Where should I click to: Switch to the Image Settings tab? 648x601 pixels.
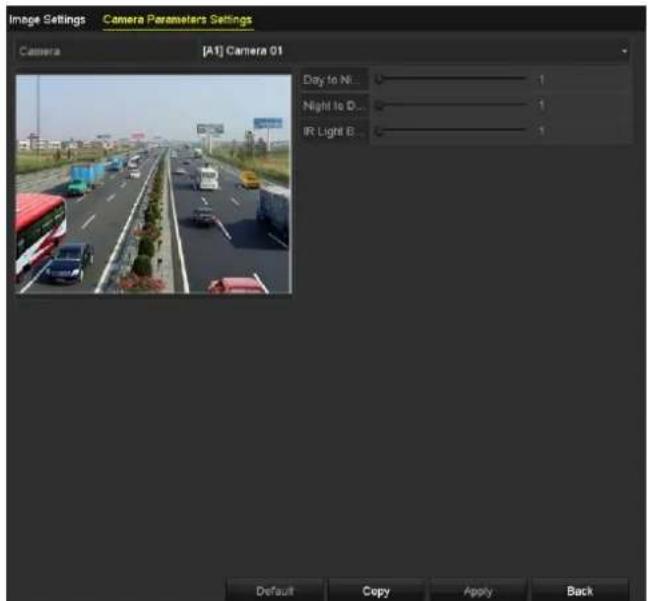(47, 19)
